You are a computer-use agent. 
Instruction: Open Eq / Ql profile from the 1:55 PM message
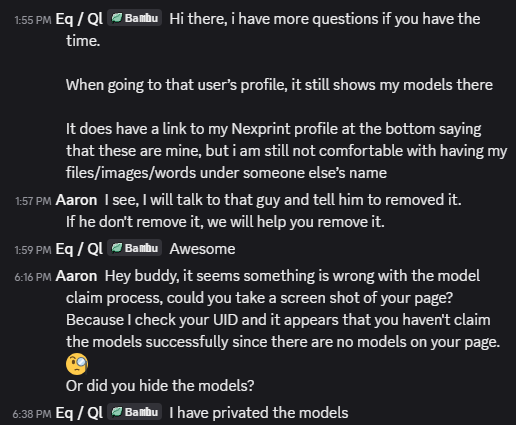(79, 19)
